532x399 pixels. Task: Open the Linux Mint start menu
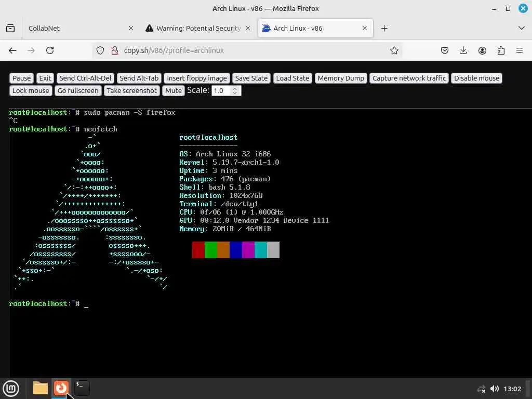(11, 389)
